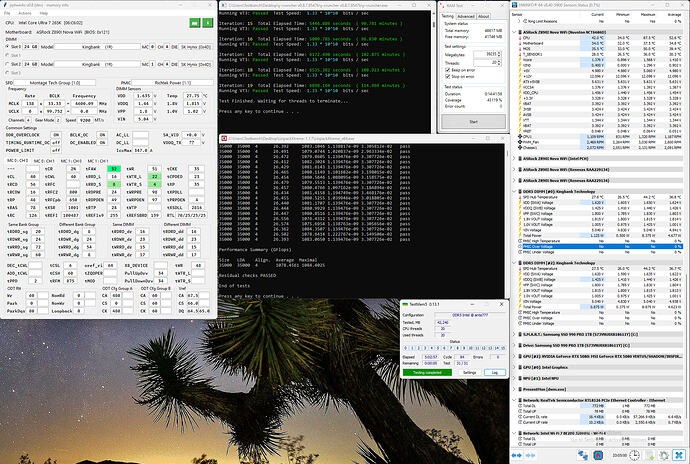Select the highlighted PMIC Over Voltage row
The image size is (690, 464).
click(601, 247)
